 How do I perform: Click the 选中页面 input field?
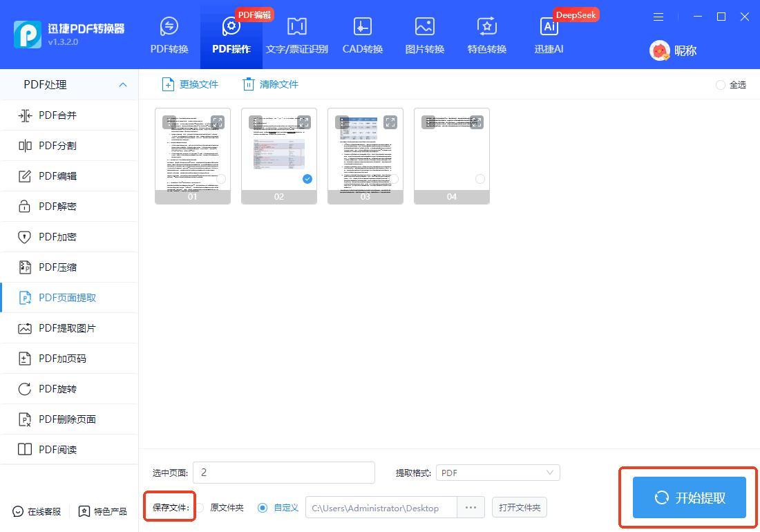click(283, 473)
